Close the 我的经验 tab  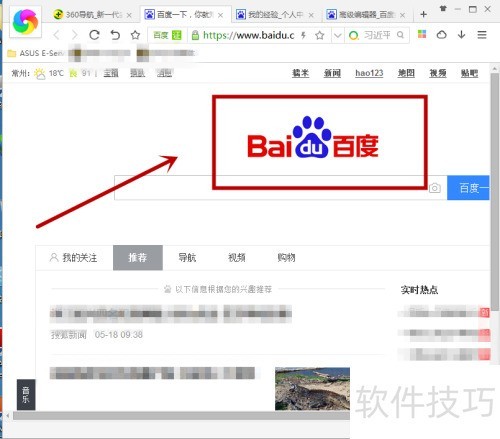pos(311,15)
